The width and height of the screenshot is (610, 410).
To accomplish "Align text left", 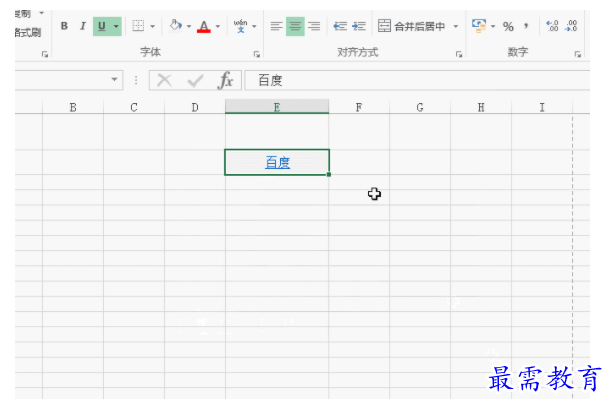I will click(x=276, y=26).
